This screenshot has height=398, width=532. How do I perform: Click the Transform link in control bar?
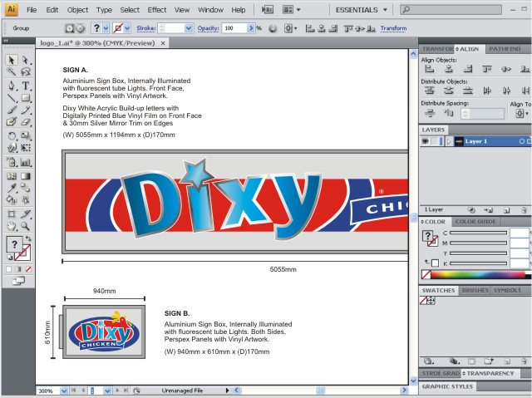[393, 28]
